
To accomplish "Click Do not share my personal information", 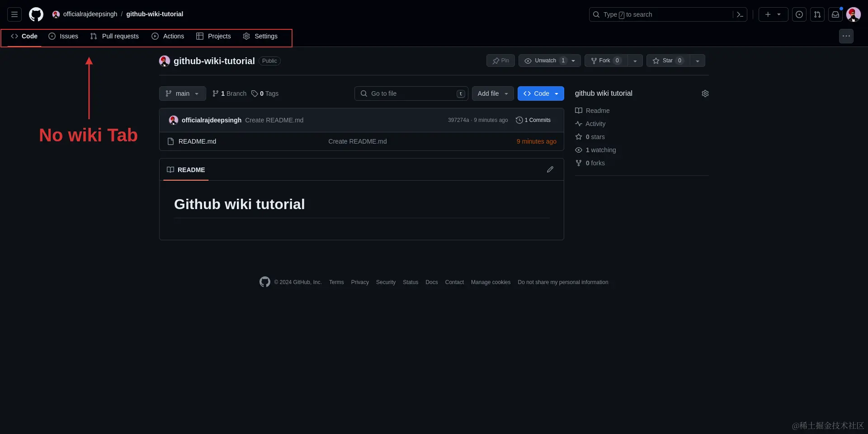I will [x=563, y=282].
